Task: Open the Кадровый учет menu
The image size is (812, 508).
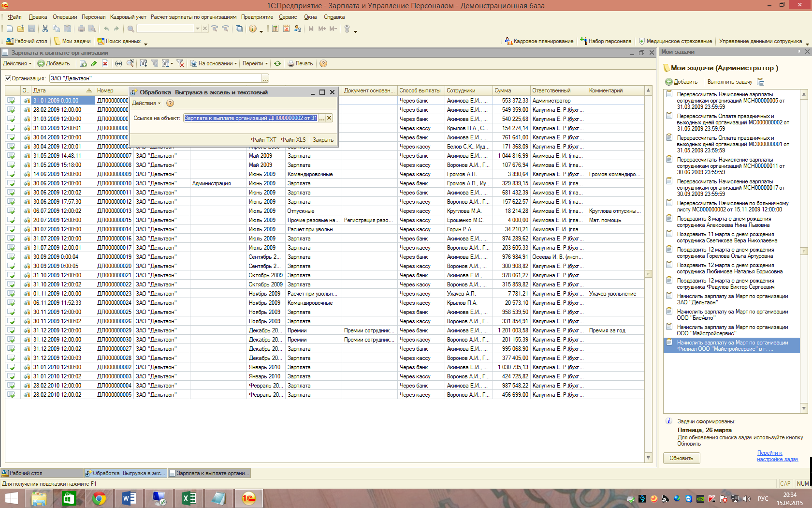Action: [128, 17]
